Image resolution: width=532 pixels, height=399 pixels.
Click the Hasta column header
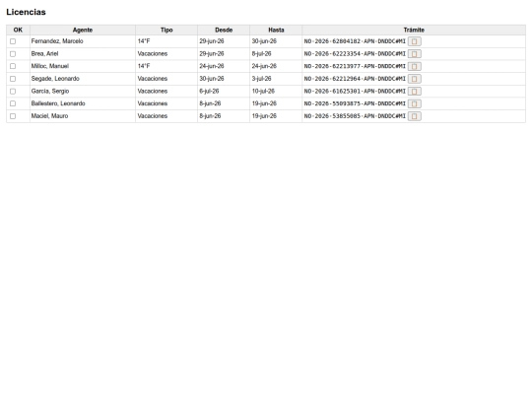coord(276,30)
